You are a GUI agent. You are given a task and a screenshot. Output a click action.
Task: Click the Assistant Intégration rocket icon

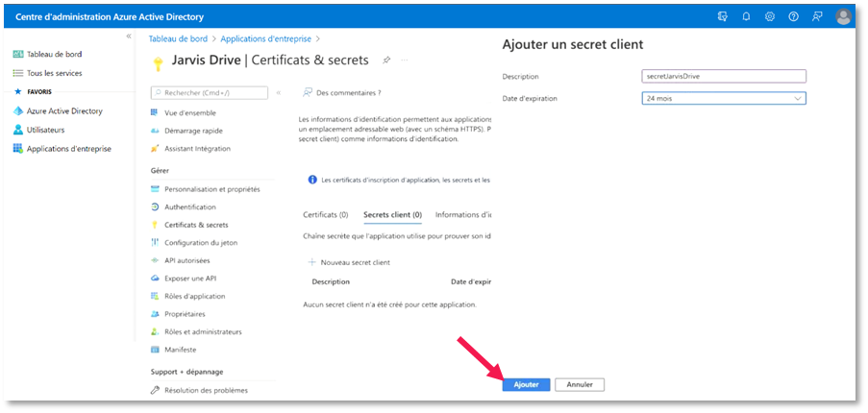[155, 149]
